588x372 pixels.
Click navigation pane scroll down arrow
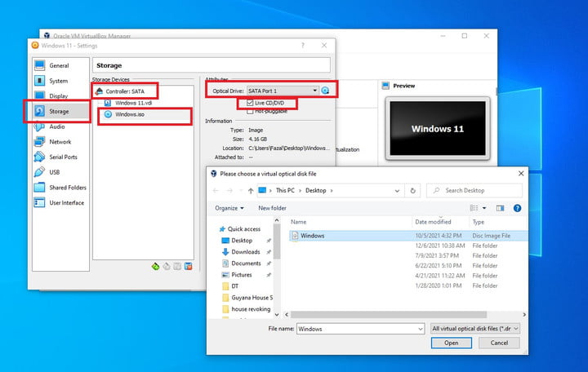(277, 315)
